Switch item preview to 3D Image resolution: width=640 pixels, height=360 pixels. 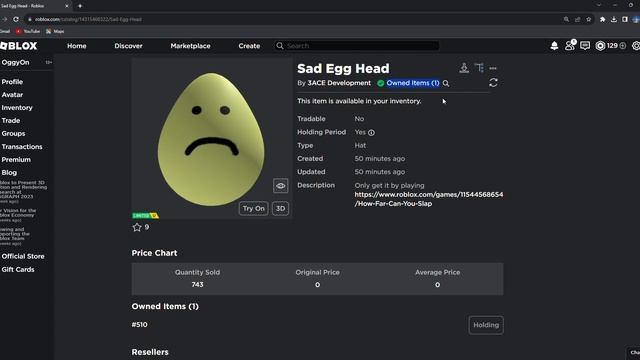pos(280,209)
